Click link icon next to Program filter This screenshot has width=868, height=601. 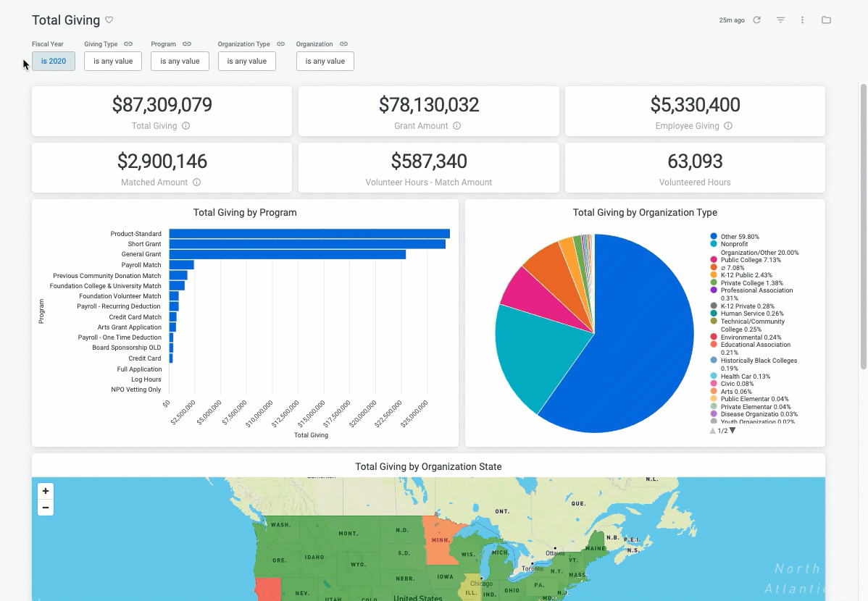click(x=186, y=43)
